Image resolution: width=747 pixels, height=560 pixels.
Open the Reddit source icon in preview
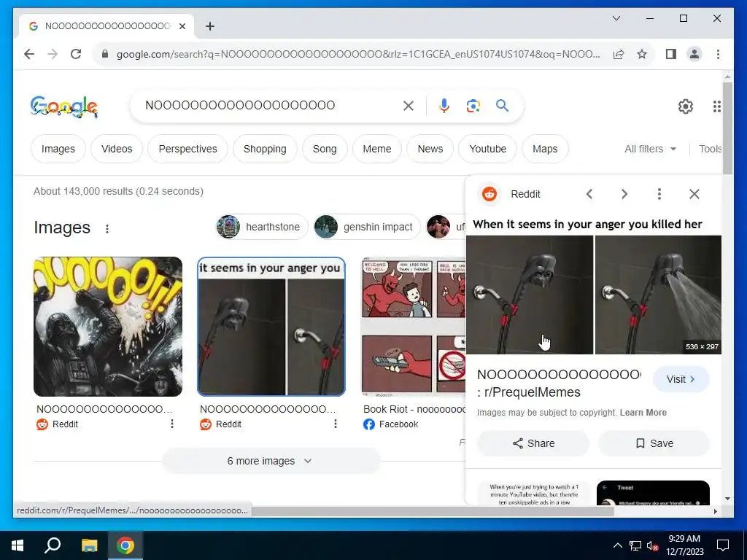coord(489,194)
